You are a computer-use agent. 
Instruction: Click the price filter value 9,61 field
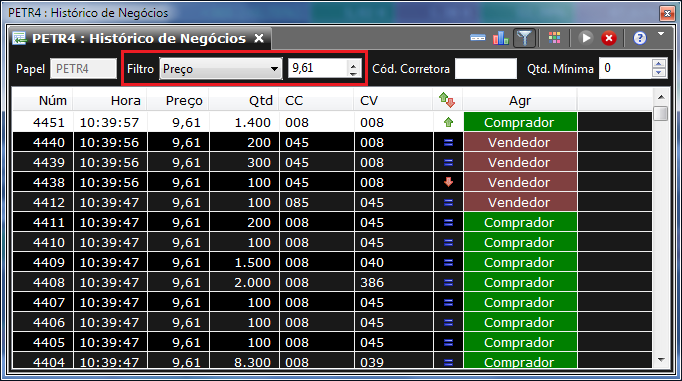point(318,68)
